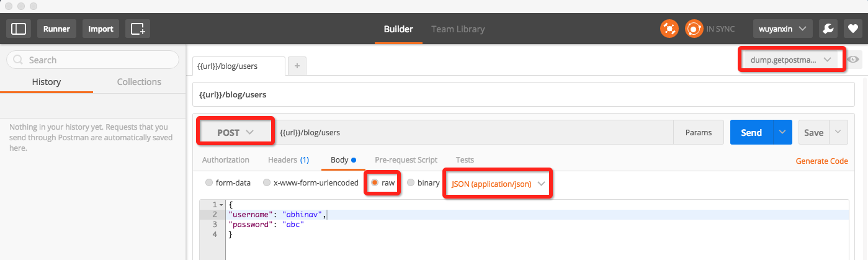
Task: Open the Pre-request Script tab
Action: tap(406, 160)
